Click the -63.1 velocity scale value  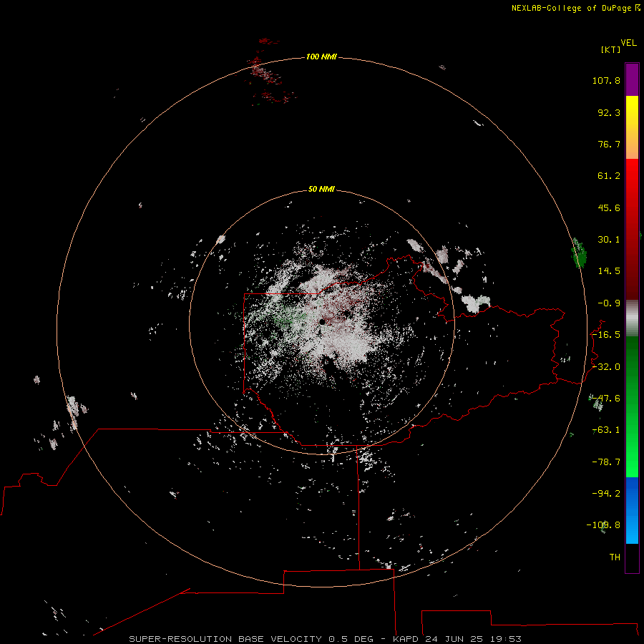(606, 430)
